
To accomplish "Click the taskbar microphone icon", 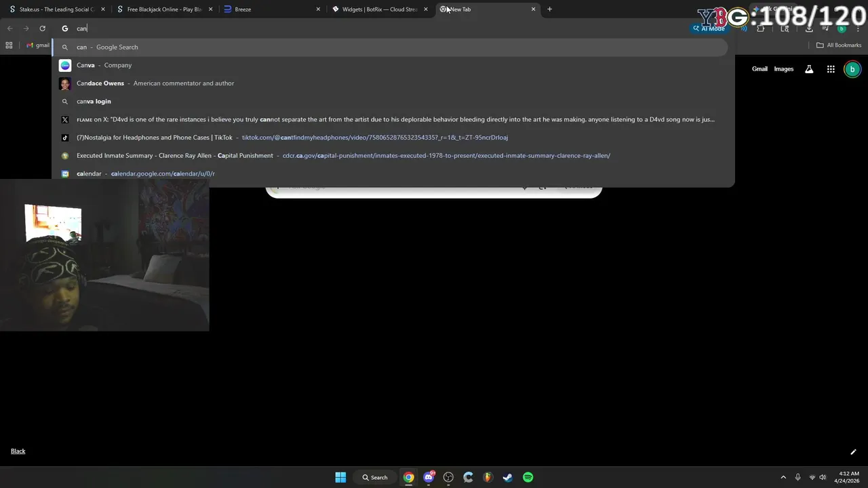I will (x=797, y=477).
